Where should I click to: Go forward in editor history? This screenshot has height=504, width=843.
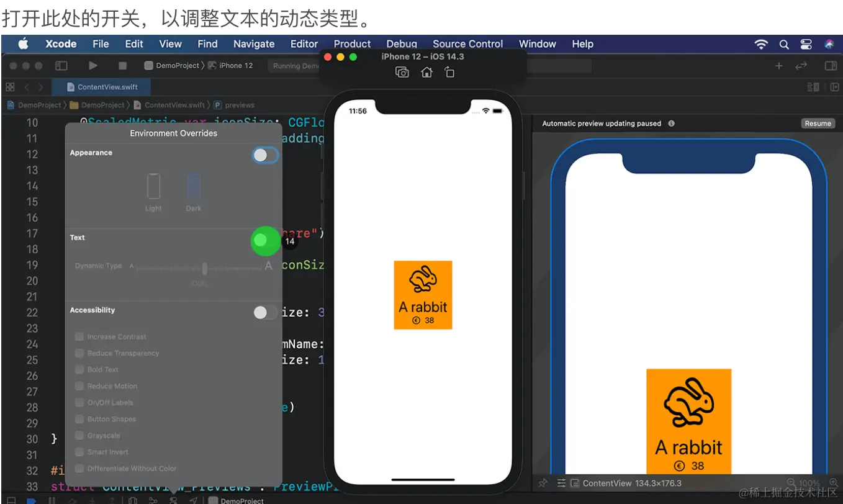40,87
